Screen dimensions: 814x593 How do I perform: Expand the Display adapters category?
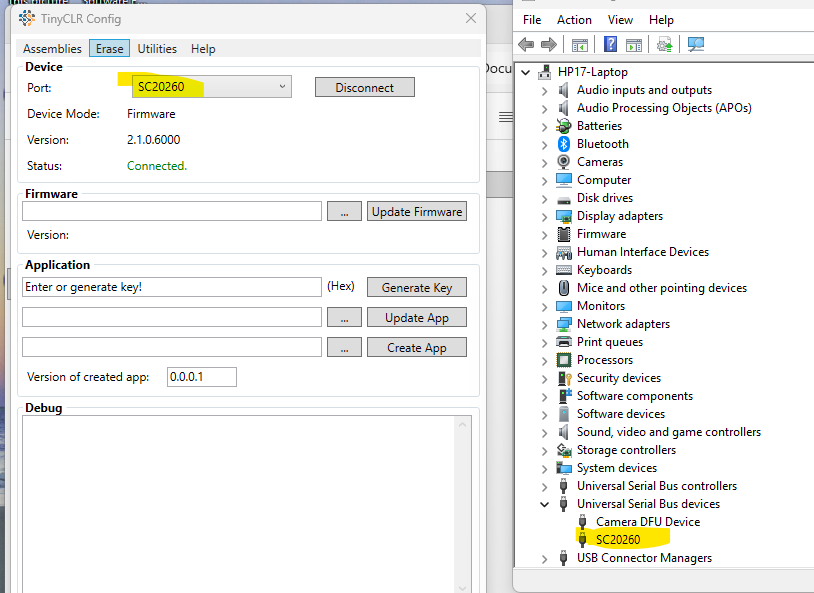click(545, 216)
